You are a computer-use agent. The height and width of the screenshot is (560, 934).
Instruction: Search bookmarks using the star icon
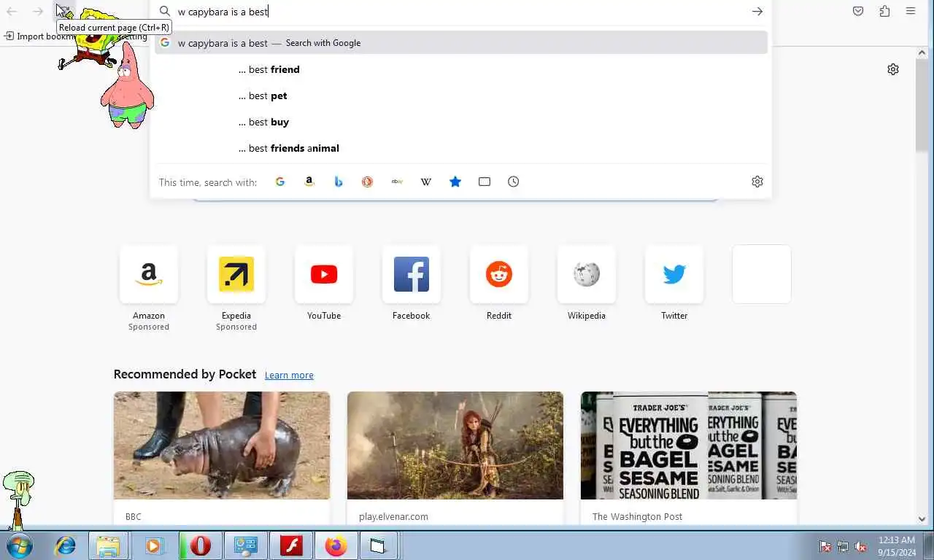455,182
